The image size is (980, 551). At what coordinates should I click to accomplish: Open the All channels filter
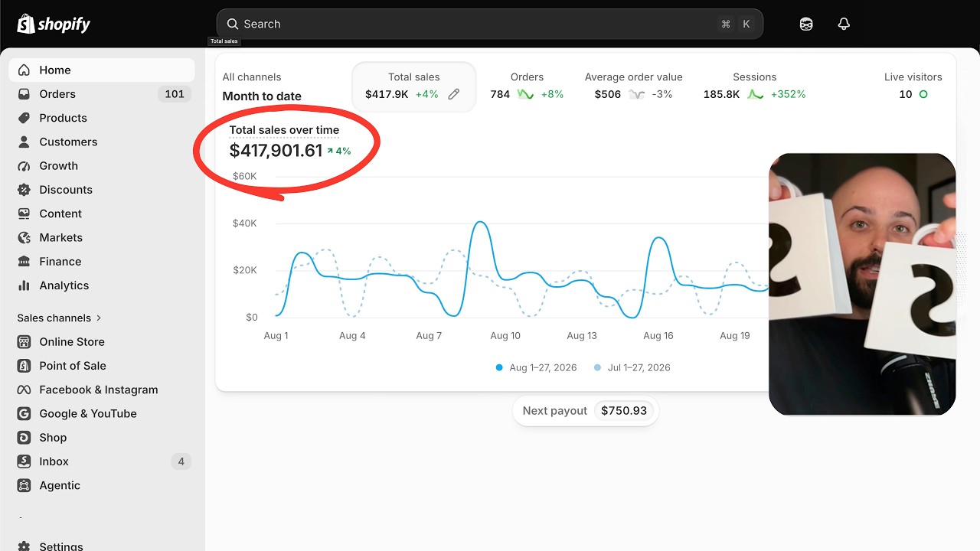pos(252,77)
